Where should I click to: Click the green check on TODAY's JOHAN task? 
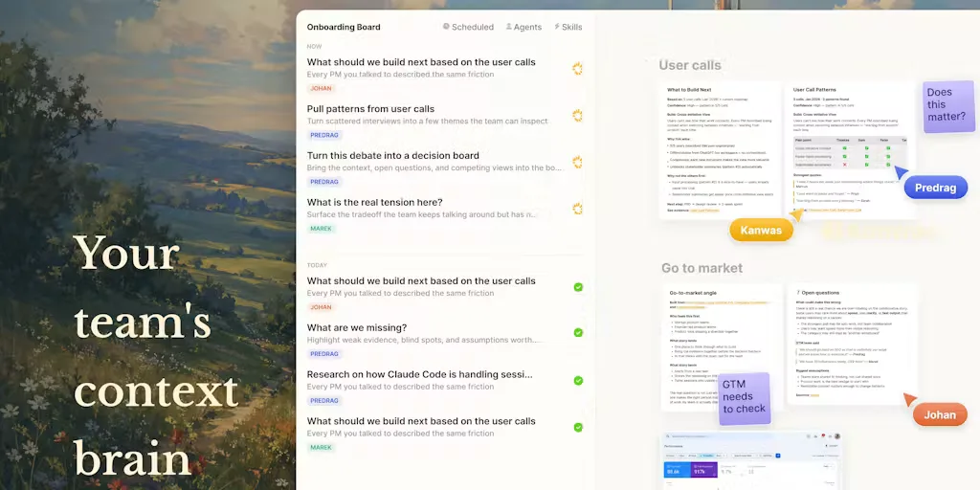[578, 287]
